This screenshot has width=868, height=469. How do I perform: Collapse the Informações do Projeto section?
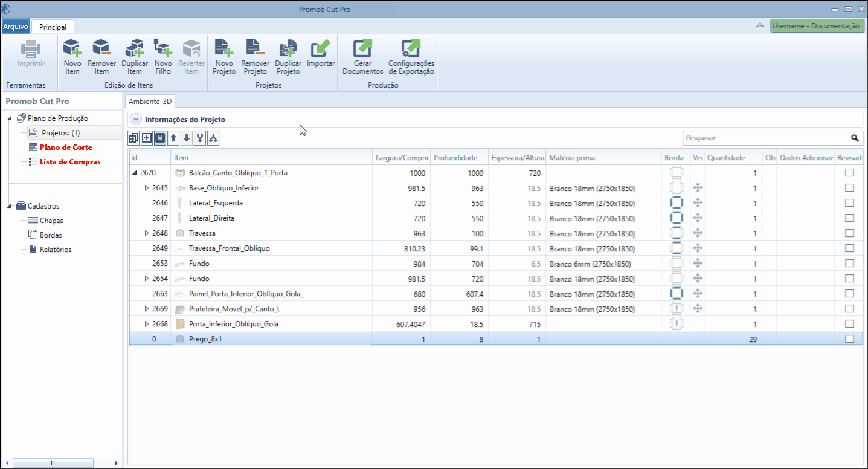click(x=136, y=120)
